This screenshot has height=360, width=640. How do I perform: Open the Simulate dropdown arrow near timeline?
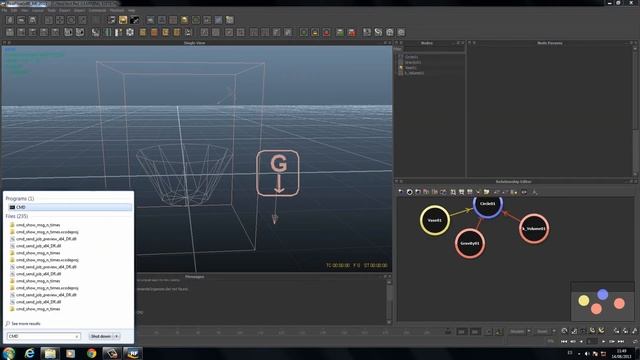tap(529, 331)
